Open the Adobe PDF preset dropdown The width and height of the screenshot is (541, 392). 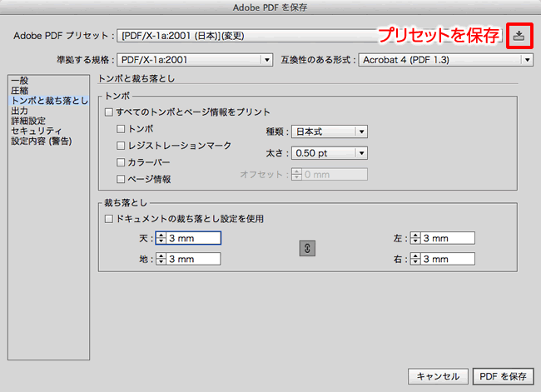309,36
